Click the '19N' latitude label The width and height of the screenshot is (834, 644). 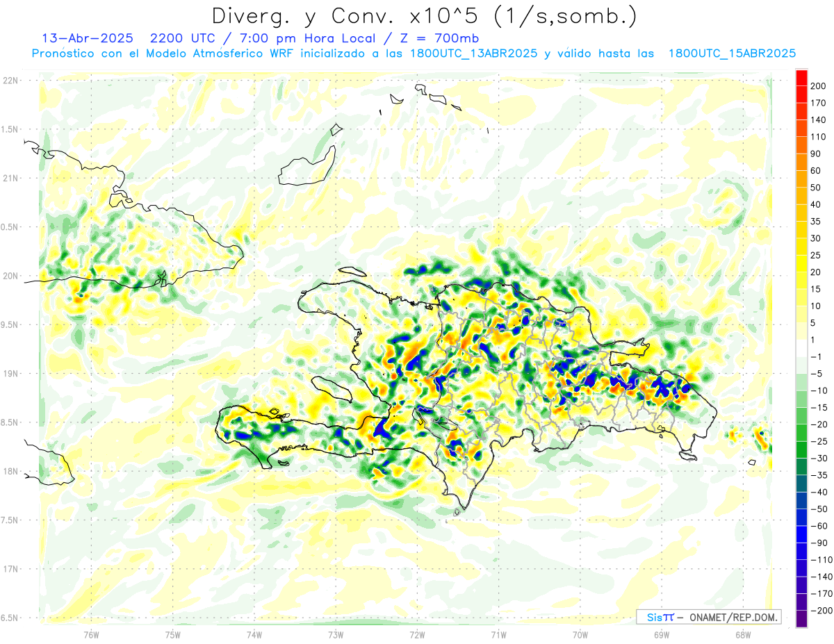(10, 373)
